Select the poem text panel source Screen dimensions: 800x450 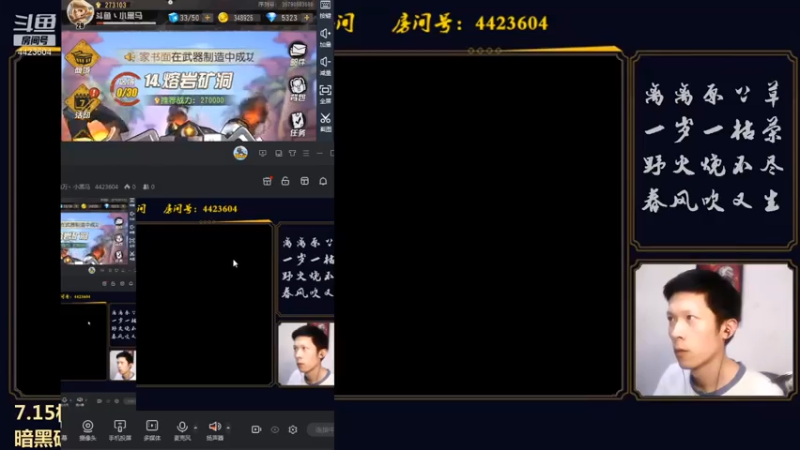tap(713, 150)
